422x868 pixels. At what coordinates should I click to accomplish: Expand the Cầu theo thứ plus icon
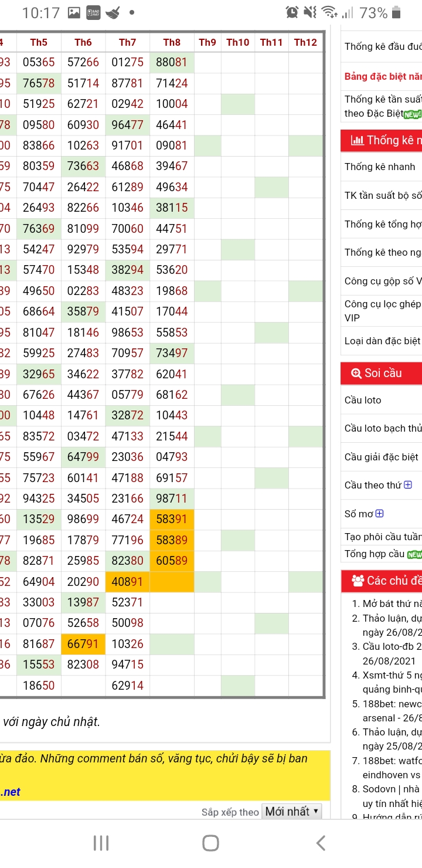click(408, 484)
